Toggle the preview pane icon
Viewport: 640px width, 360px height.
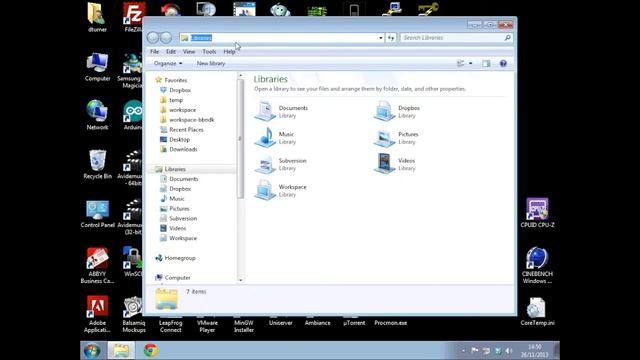486,63
